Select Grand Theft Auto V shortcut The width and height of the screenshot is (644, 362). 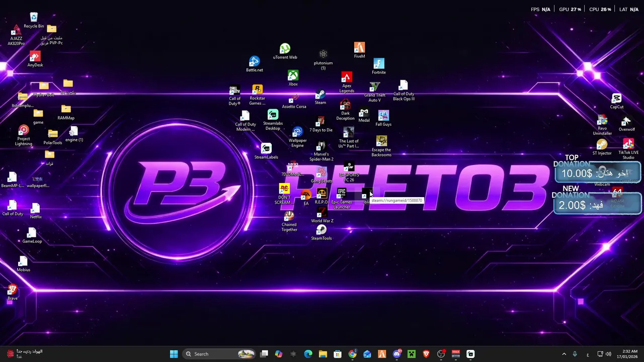click(x=375, y=92)
